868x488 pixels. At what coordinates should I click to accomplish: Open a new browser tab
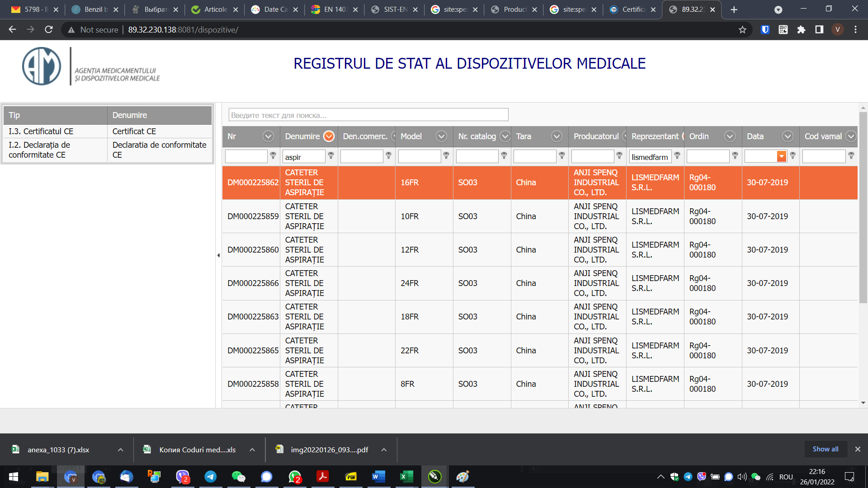(x=734, y=9)
